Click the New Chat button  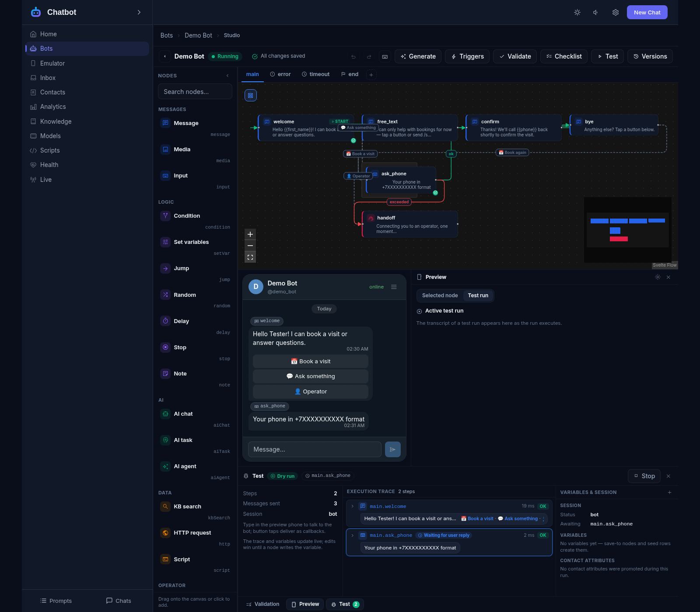click(647, 12)
